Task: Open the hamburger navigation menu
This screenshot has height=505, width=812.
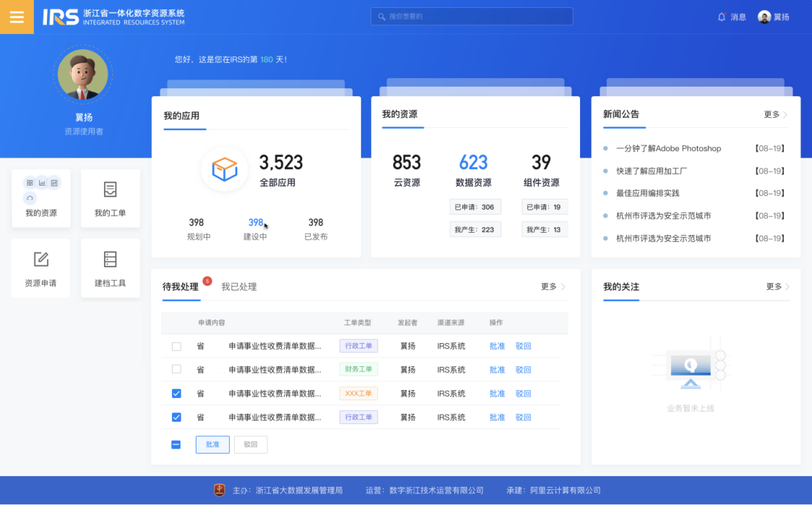Action: click(17, 17)
